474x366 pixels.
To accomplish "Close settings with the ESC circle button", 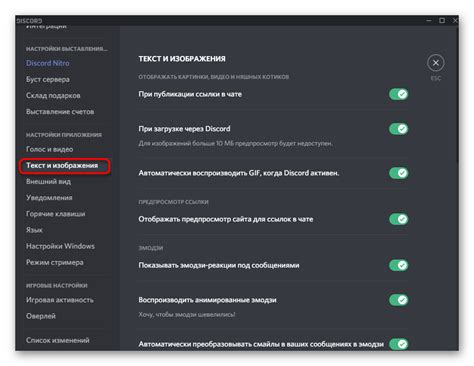I will (x=435, y=63).
